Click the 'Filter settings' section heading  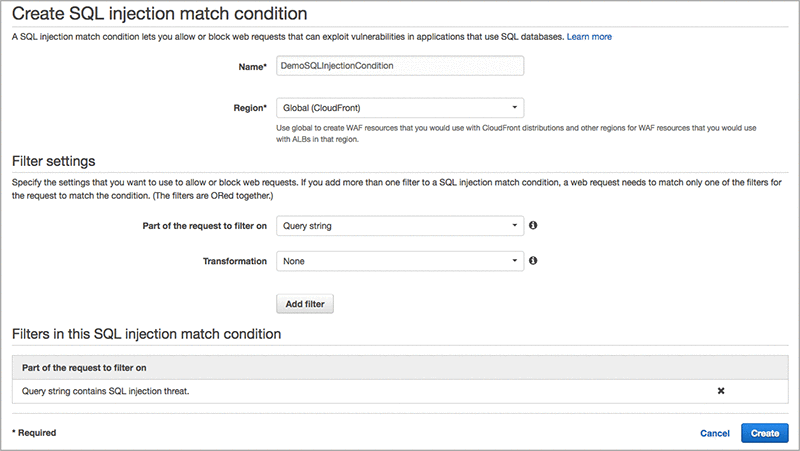[52, 160]
